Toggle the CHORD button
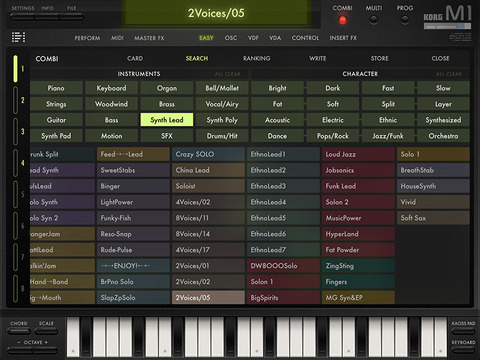Screen dimensions: 480x360 click(x=19, y=331)
